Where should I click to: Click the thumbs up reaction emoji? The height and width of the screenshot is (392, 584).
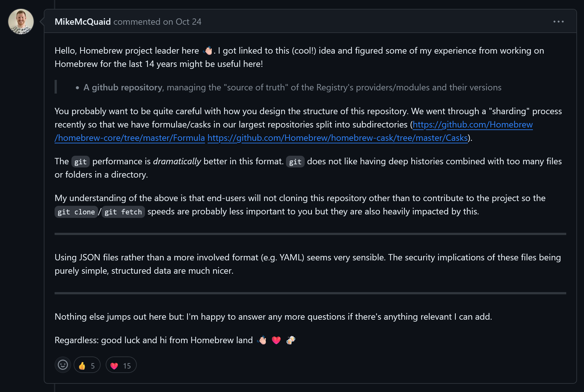(82, 365)
